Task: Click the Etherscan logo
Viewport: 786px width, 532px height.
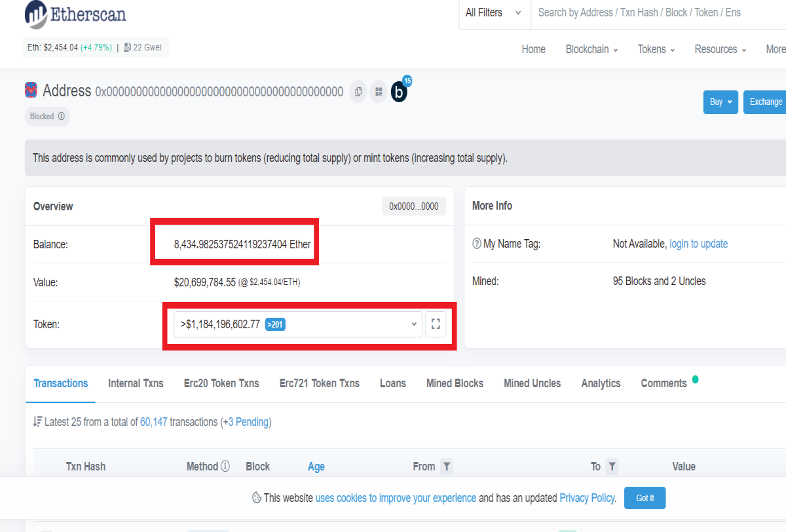Action: point(76,14)
